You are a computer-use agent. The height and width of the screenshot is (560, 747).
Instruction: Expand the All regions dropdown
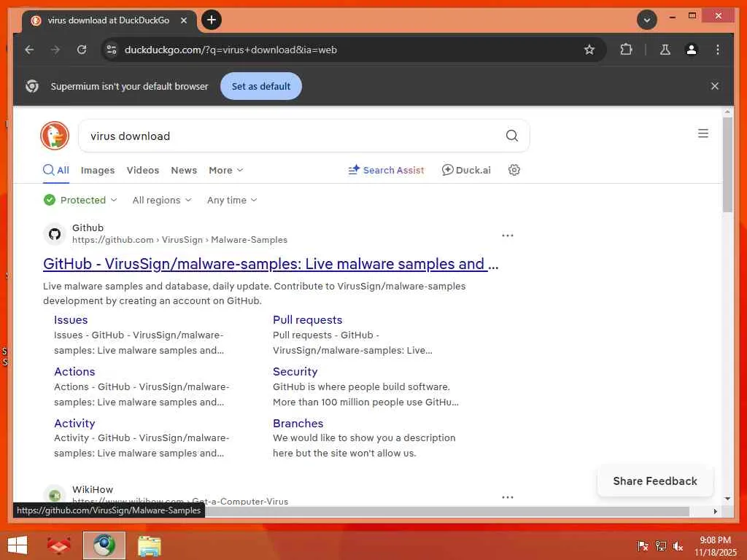click(x=162, y=200)
